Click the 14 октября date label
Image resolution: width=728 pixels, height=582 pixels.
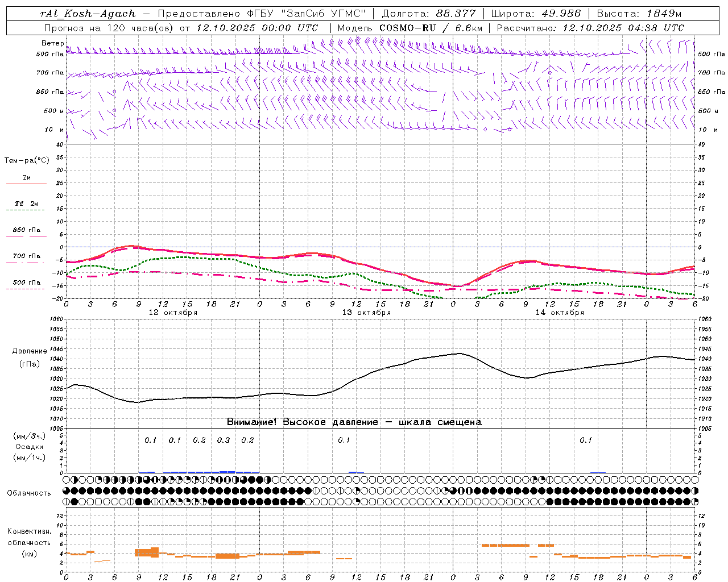pos(560,313)
